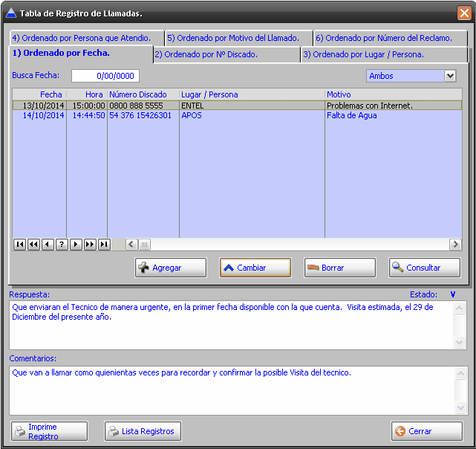Click Lista Registros printer button
This screenshot has height=449, width=476.
click(x=143, y=431)
